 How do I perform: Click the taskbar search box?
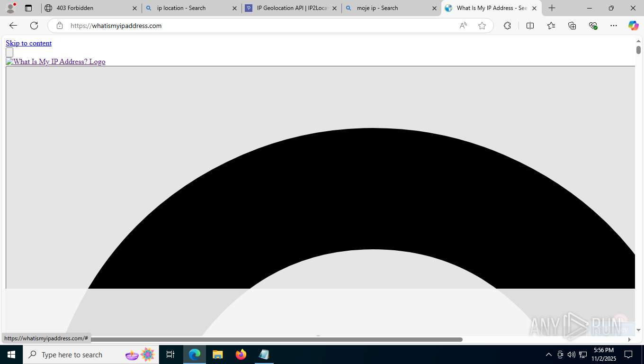click(x=91, y=355)
